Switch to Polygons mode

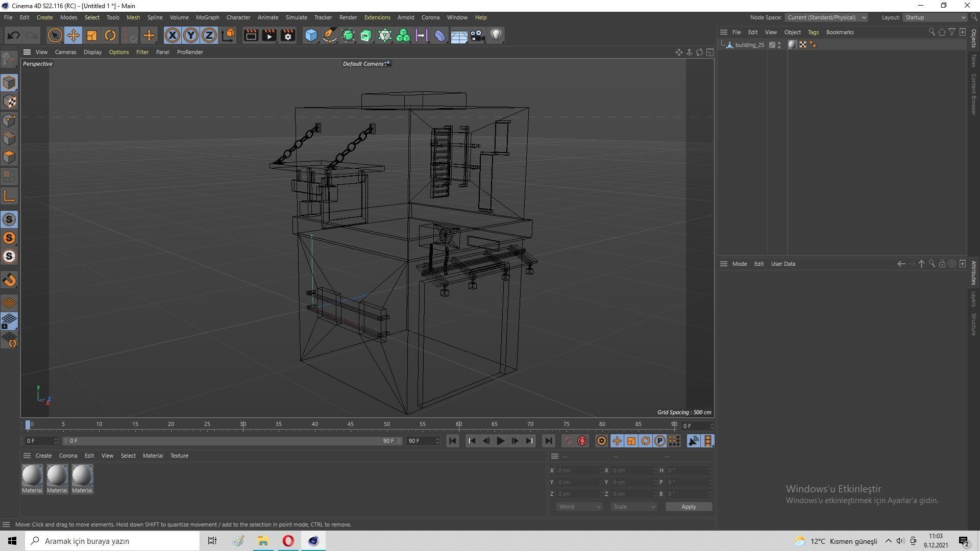[x=9, y=157]
